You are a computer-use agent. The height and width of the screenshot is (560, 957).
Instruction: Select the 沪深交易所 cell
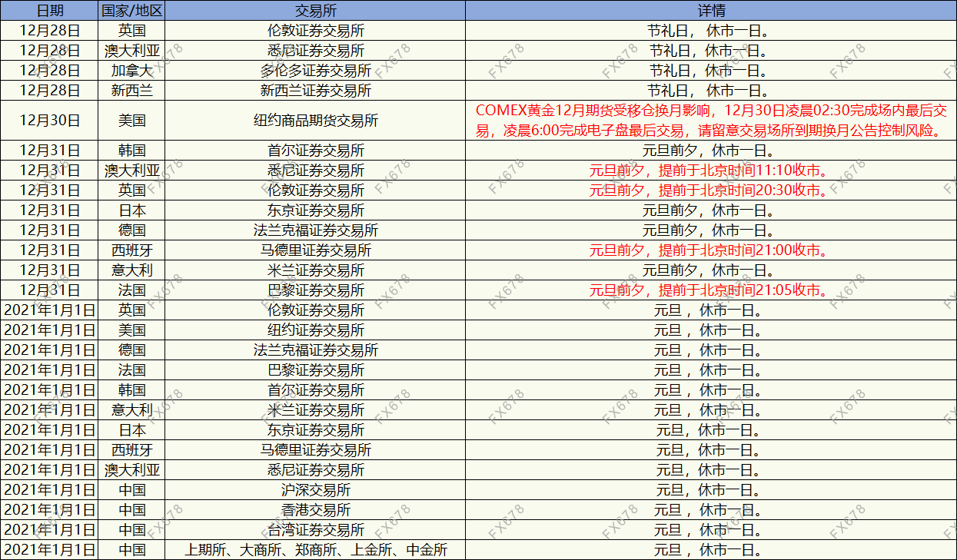pyautogui.click(x=315, y=490)
